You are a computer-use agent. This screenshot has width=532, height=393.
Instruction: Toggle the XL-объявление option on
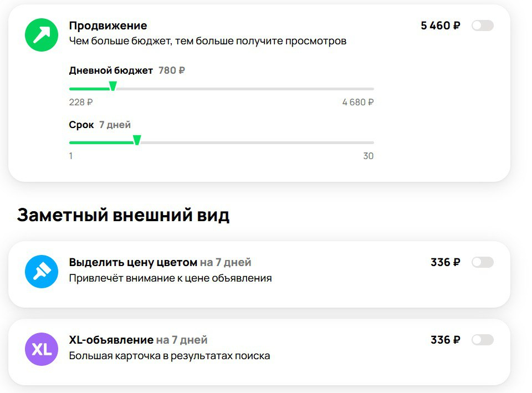(482, 340)
